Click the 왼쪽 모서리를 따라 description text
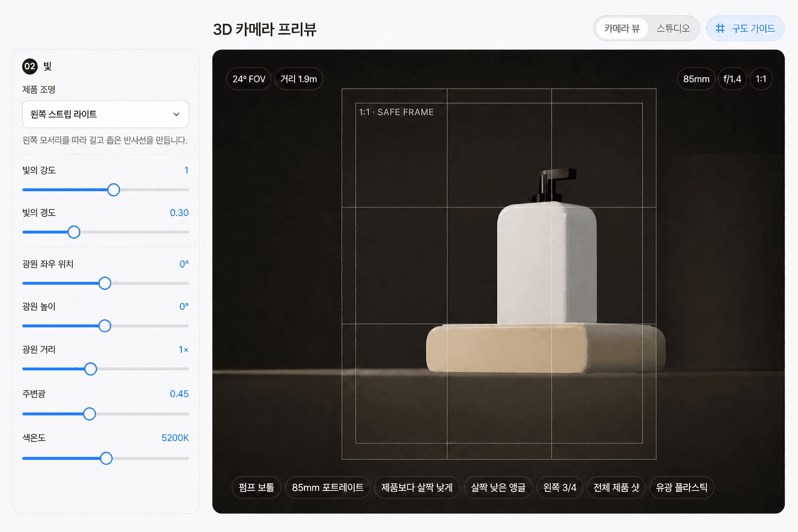This screenshot has height=532, width=798. coord(105,140)
